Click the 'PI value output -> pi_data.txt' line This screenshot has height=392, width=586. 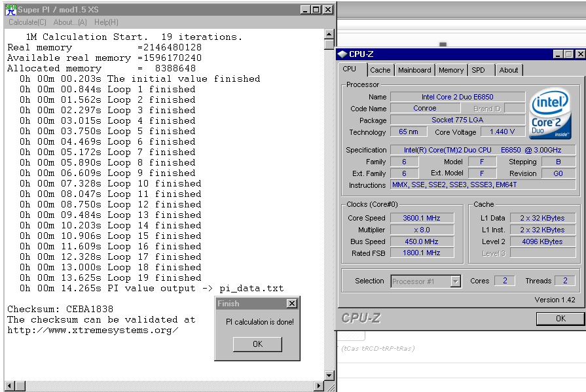[x=151, y=288]
